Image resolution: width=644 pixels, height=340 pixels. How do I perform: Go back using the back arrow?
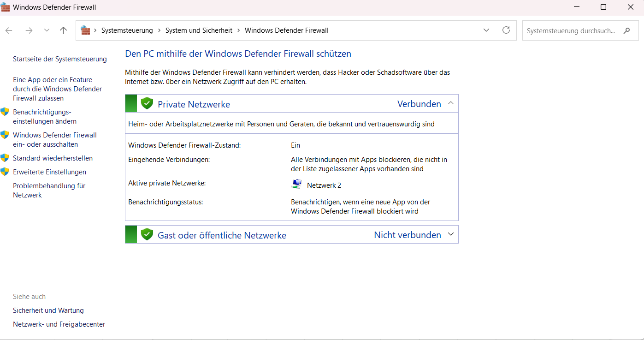point(9,30)
